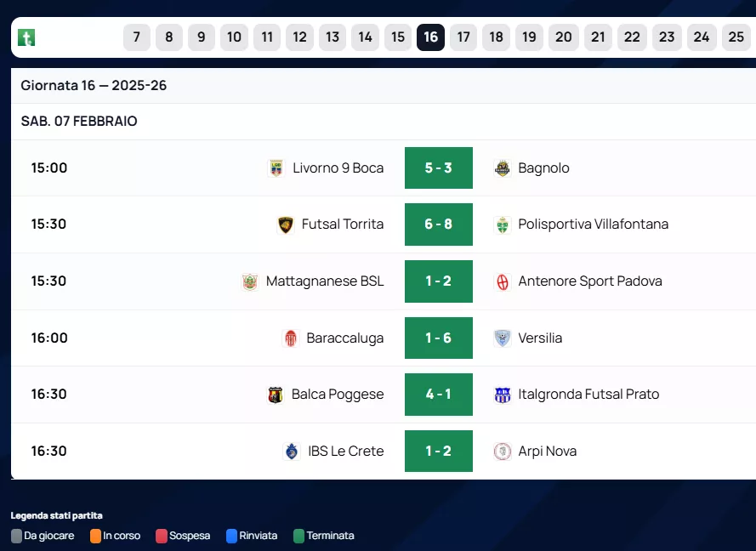
Task: Click the Italgronda Futsal Prato crest
Action: click(503, 395)
